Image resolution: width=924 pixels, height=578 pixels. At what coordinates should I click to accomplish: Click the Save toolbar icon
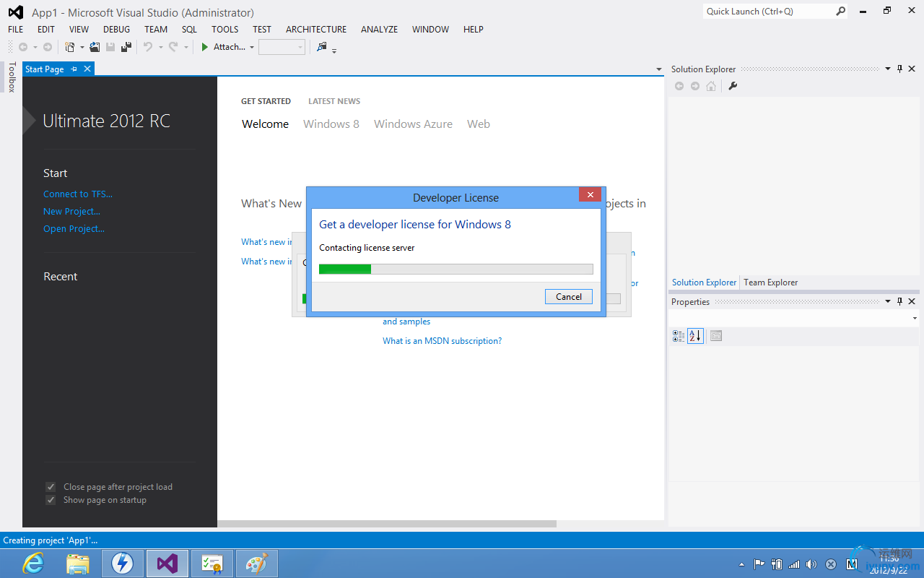click(110, 47)
